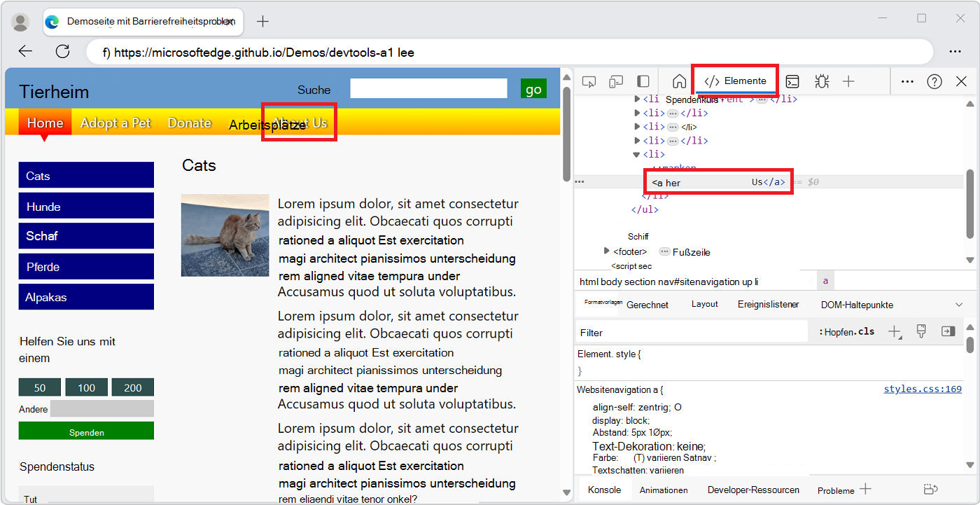
Task: Open the styles.css:169 link
Action: click(x=923, y=389)
